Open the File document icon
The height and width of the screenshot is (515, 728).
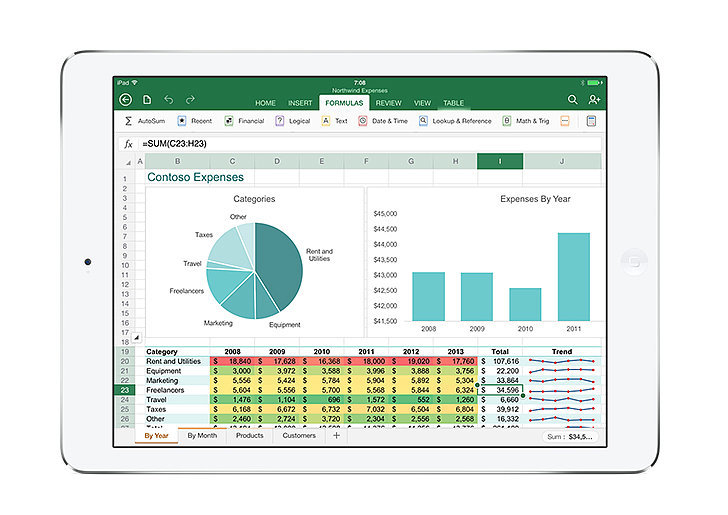[x=147, y=100]
